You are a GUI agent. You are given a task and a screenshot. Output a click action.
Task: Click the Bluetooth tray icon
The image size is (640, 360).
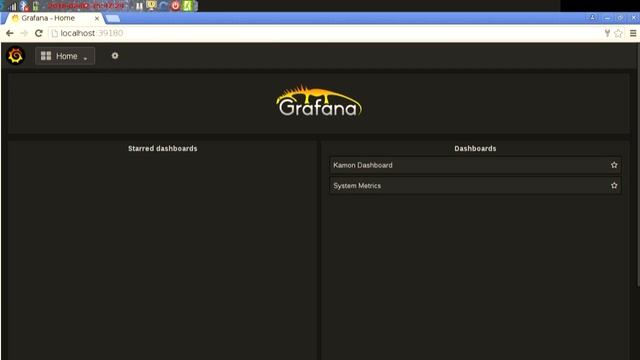24,6
